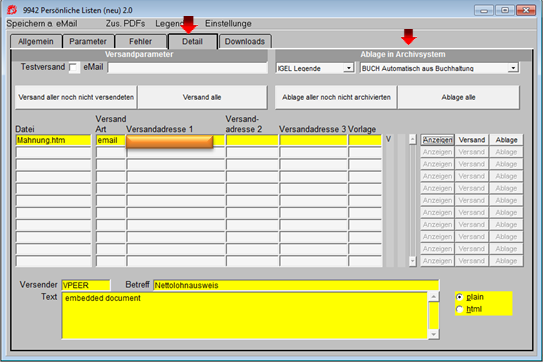Click Text area scrollbar up arrow
This screenshot has height=363, width=543.
[434, 297]
